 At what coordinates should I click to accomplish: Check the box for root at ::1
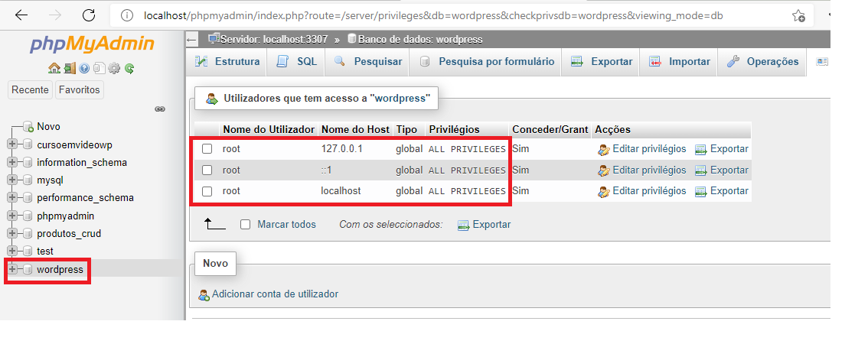(x=207, y=170)
